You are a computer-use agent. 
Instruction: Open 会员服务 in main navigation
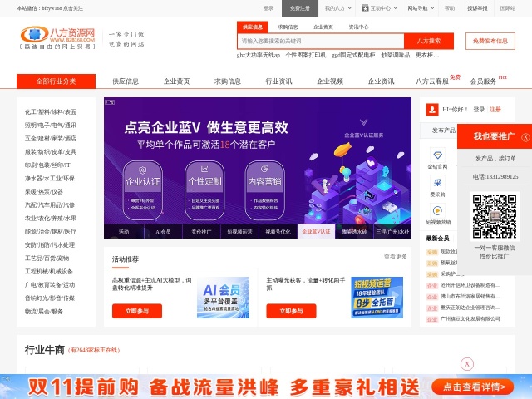483,81
